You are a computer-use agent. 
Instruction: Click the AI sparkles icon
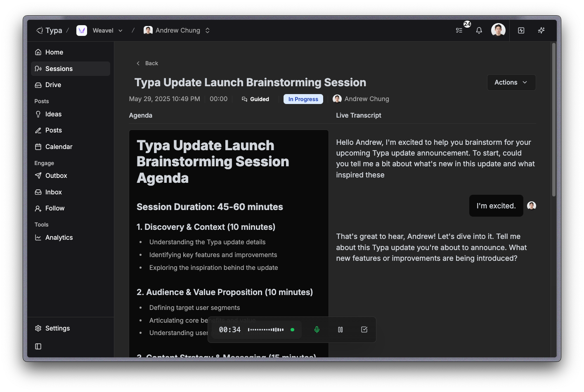tap(541, 31)
